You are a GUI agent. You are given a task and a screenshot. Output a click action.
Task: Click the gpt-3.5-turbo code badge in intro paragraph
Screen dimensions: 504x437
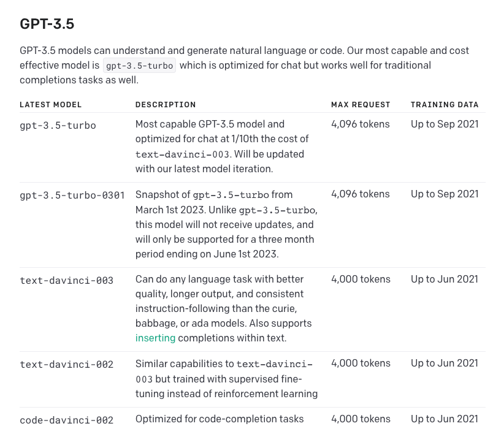coord(139,66)
